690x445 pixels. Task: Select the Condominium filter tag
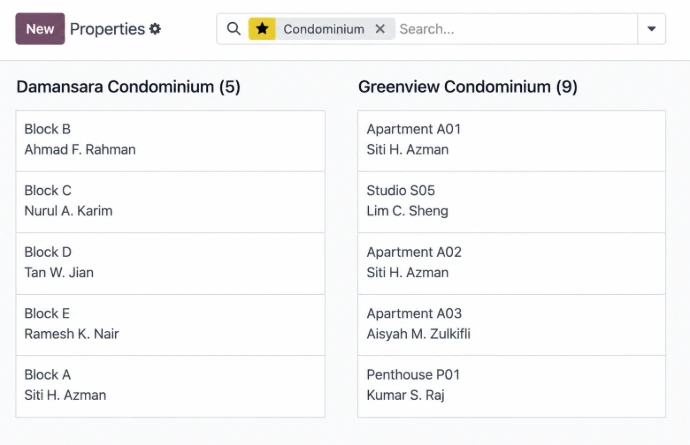[324, 29]
